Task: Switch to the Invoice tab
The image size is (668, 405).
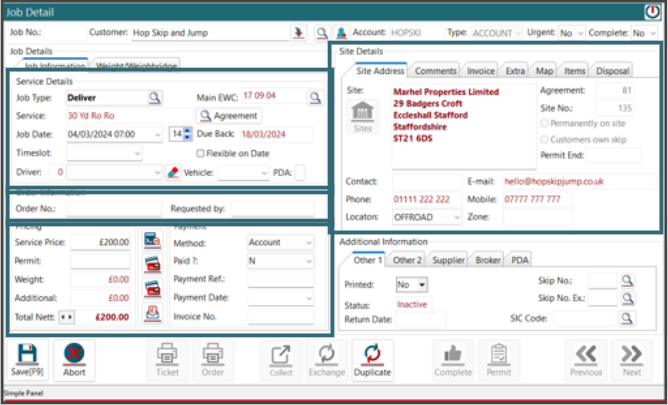Action: tap(481, 71)
